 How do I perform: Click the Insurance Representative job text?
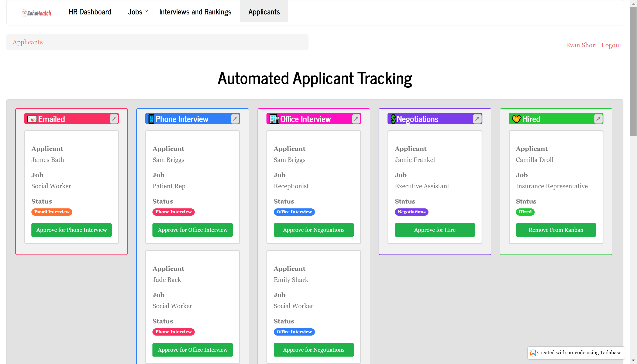point(552,186)
